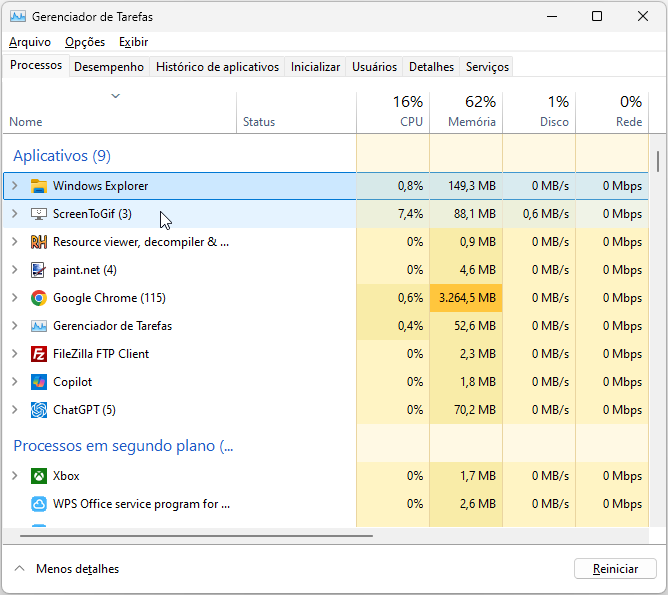Click the Resource Hacker RH icon
Image resolution: width=668 pixels, height=595 pixels.
(39, 242)
